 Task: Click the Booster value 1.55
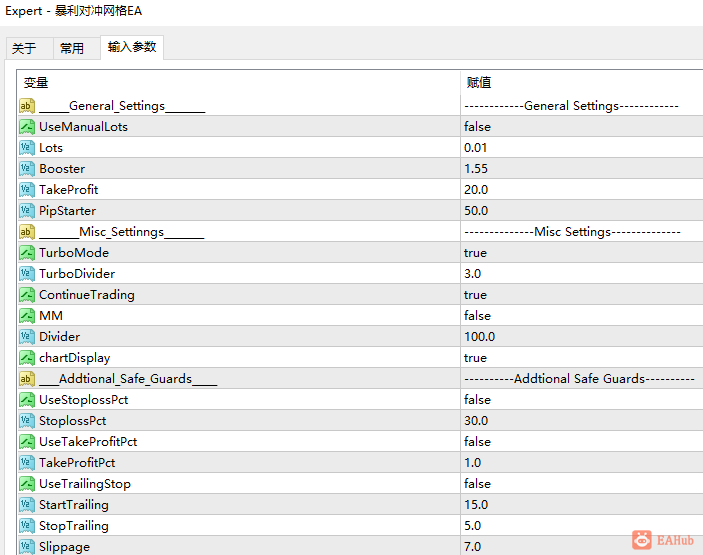(476, 169)
